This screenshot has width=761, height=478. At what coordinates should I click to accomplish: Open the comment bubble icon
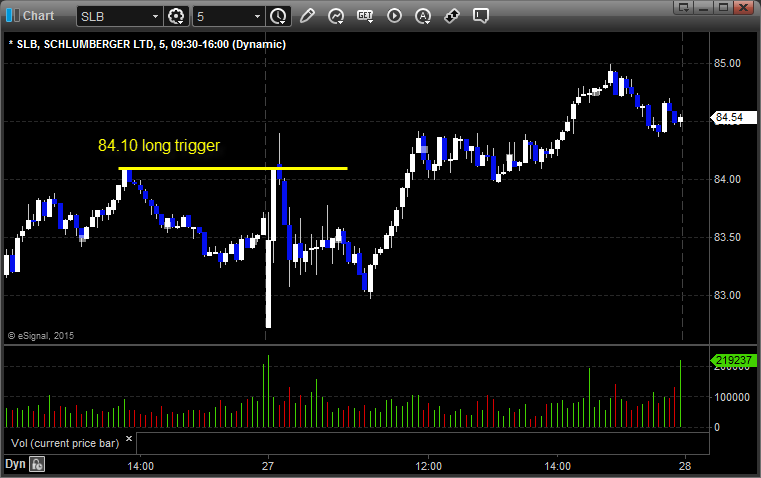480,16
